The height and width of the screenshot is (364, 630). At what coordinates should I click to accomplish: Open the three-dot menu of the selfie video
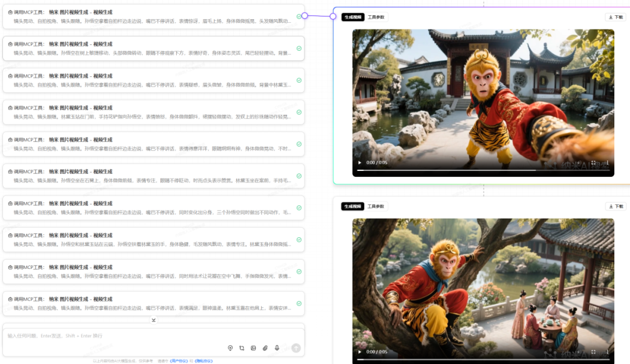click(607, 163)
